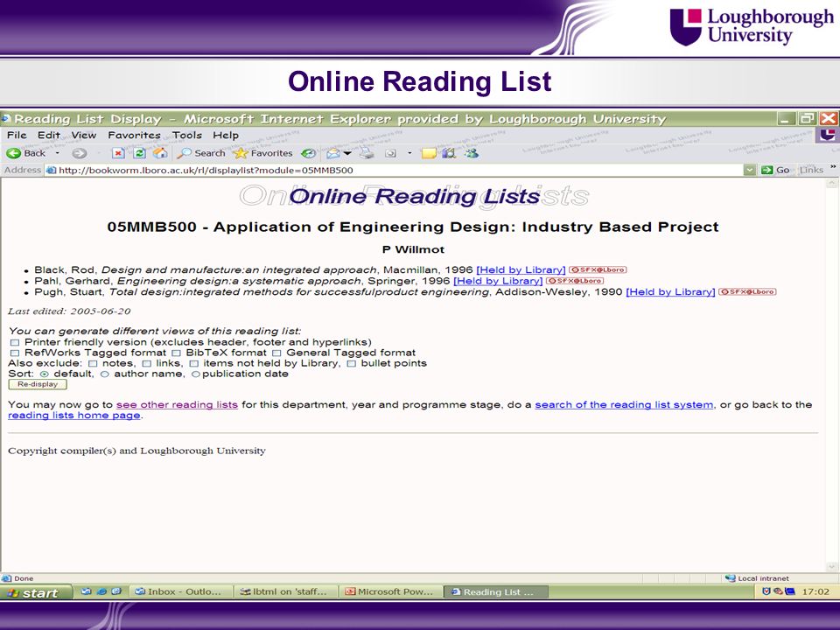This screenshot has height=630, width=840.
Task: Open Favorites star in toolbar
Action: pyautogui.click(x=241, y=153)
